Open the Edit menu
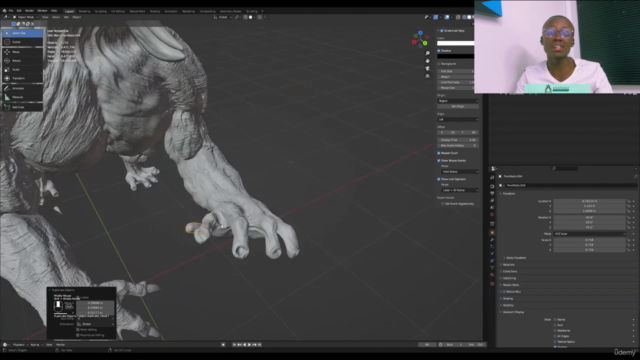The width and height of the screenshot is (640, 360). pos(19,11)
